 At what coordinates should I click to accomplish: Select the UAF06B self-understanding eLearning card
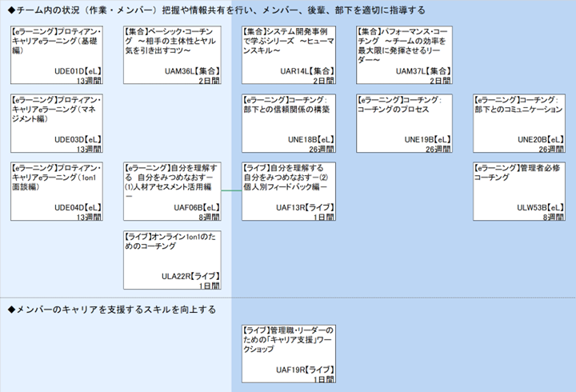(172, 191)
